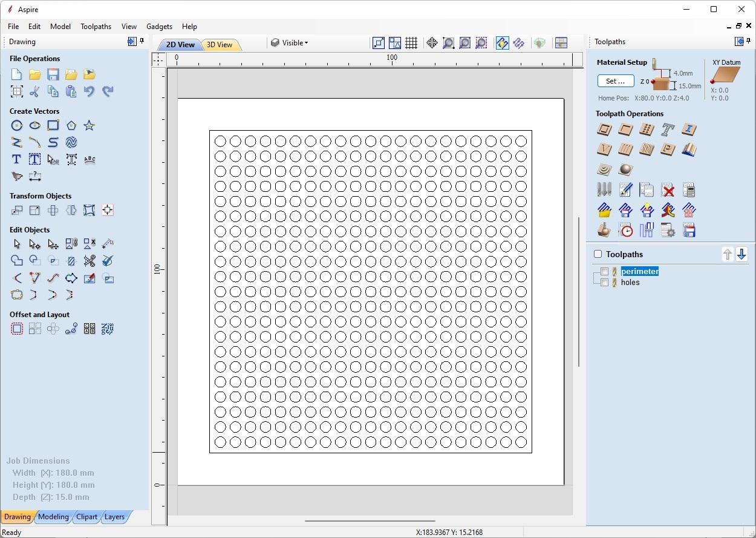Cut the selected objects
The height and width of the screenshot is (538, 756).
point(34,91)
